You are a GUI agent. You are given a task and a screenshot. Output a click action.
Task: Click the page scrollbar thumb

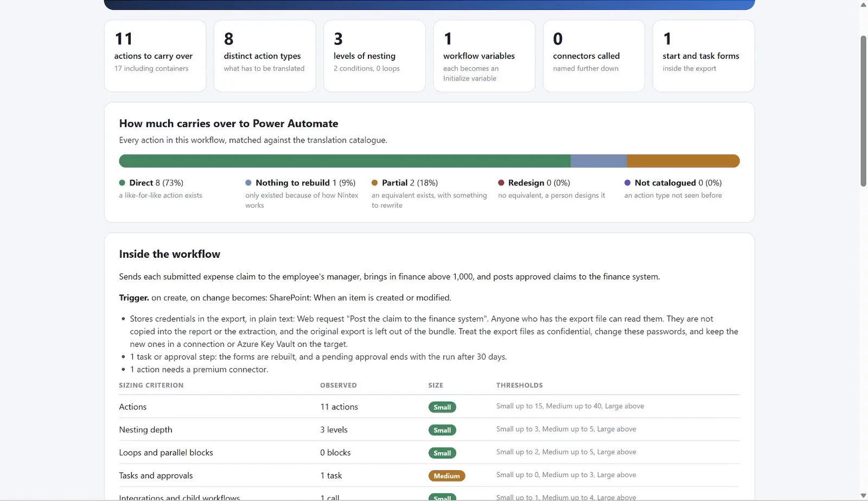pos(864,111)
